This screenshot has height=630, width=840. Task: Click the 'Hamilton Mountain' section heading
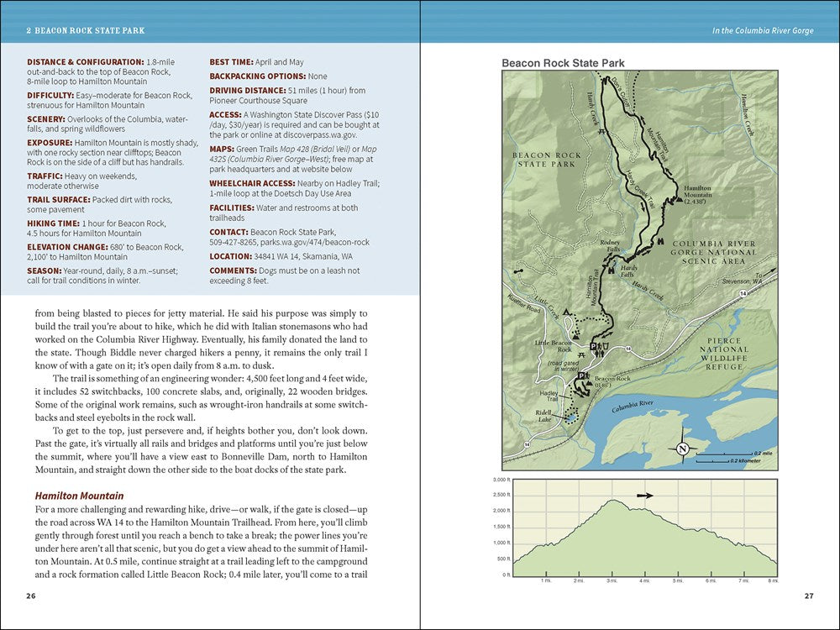[x=79, y=496]
